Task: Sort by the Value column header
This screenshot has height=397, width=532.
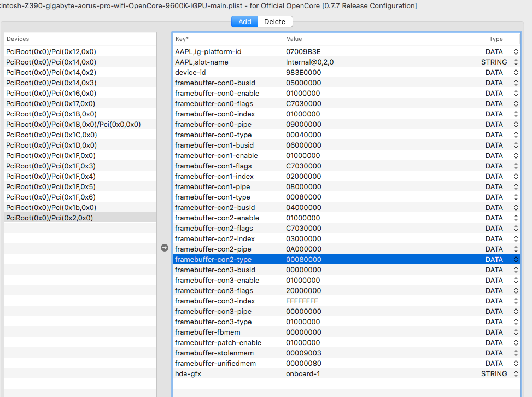Action: [378, 39]
